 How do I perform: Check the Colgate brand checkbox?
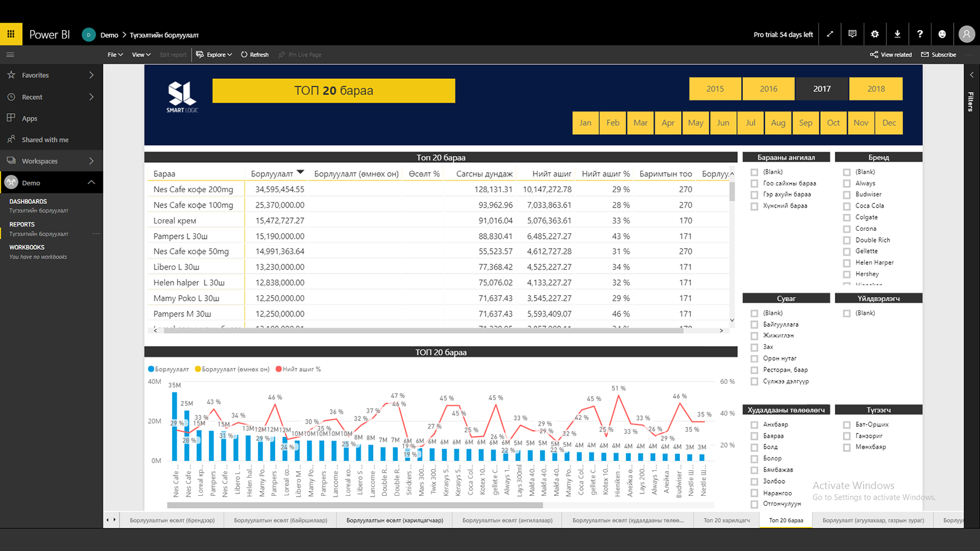tap(846, 217)
